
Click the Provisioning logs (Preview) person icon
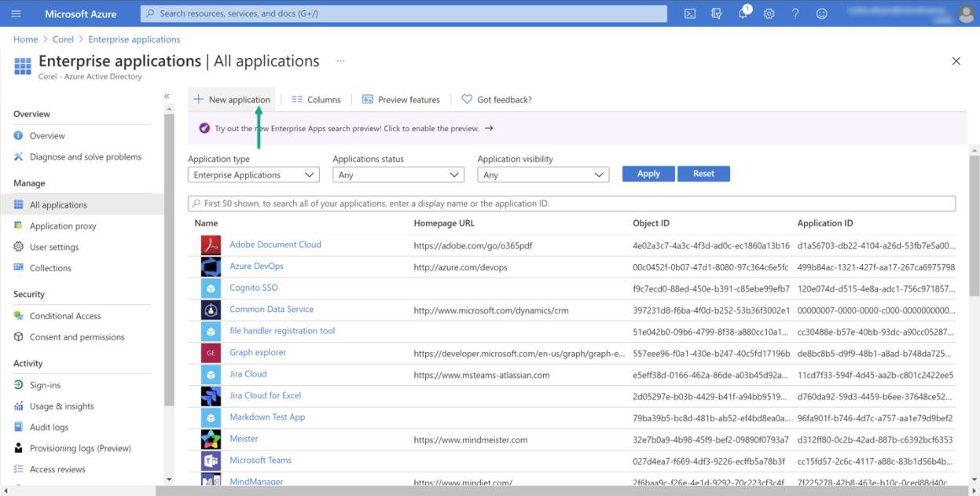coord(19,448)
